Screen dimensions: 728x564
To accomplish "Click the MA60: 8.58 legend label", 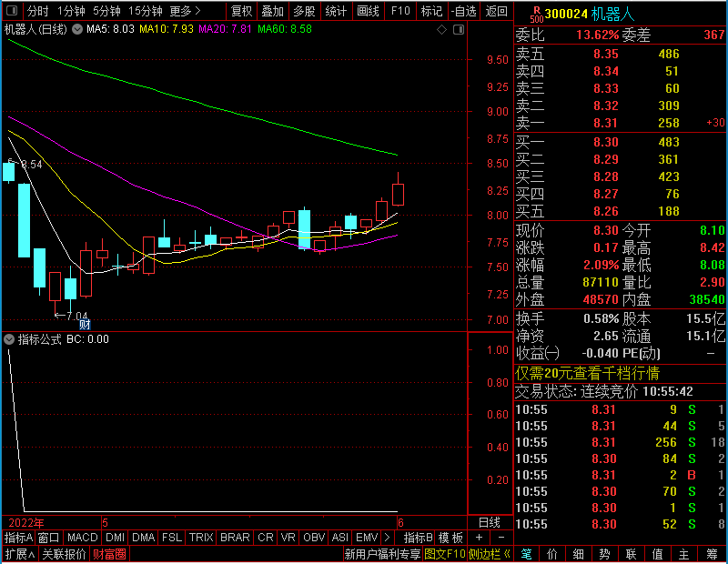I will pyautogui.click(x=285, y=29).
